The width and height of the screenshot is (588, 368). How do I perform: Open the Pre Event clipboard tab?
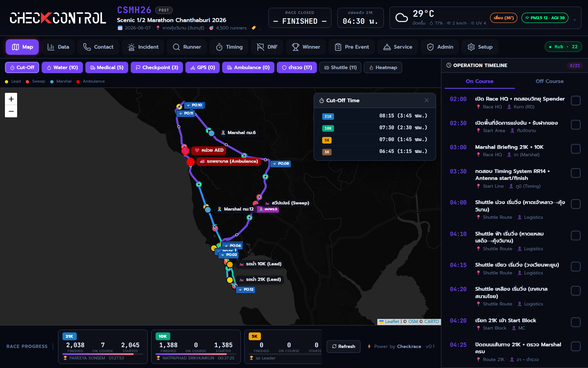point(351,47)
